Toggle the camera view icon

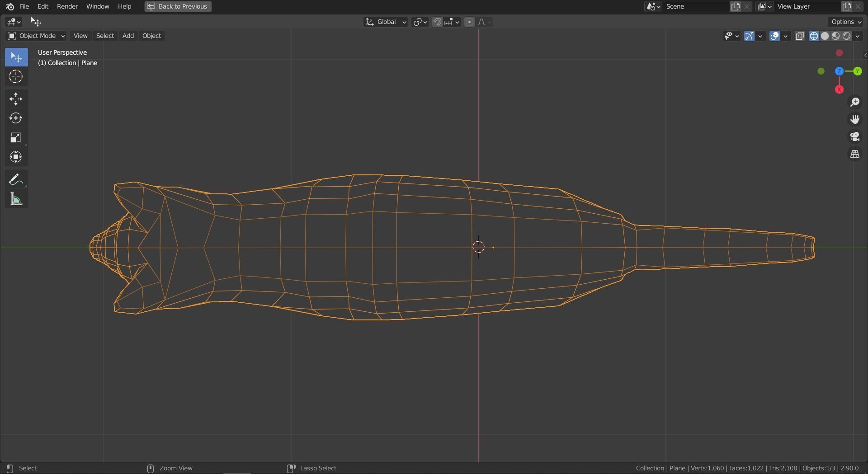(x=854, y=137)
